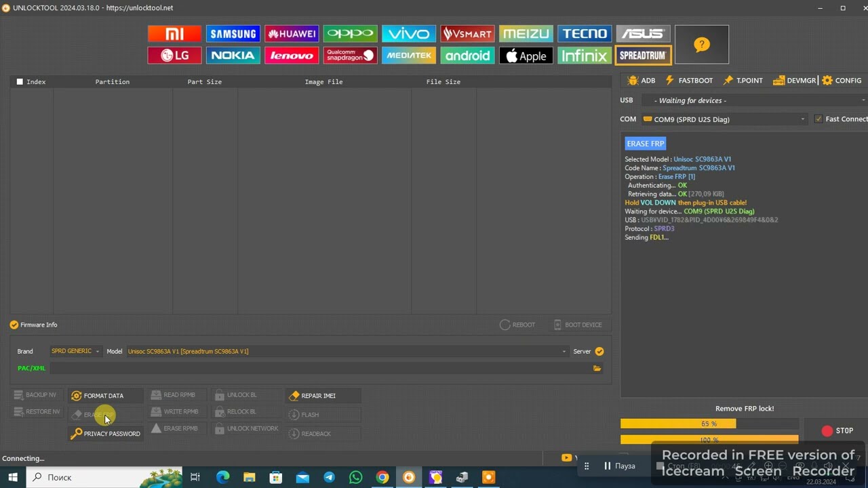Select the Mediatek chipset icon

click(408, 56)
